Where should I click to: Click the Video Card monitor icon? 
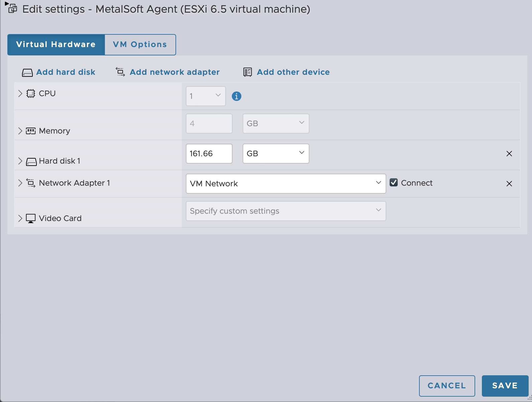coord(31,218)
